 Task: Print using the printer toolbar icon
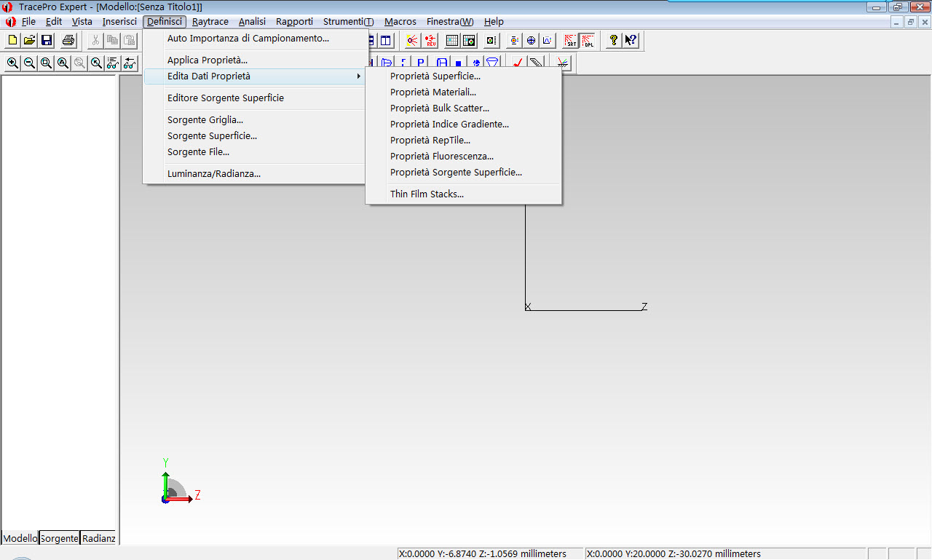point(68,40)
